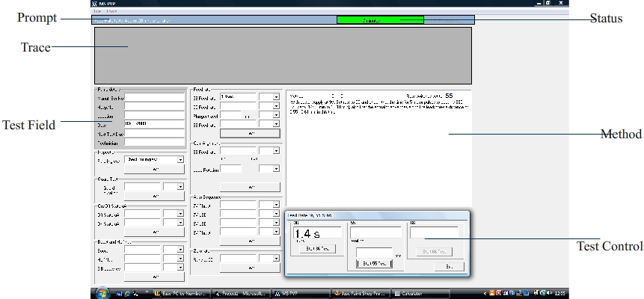Open the File menu
644x299 pixels.
[x=96, y=12]
